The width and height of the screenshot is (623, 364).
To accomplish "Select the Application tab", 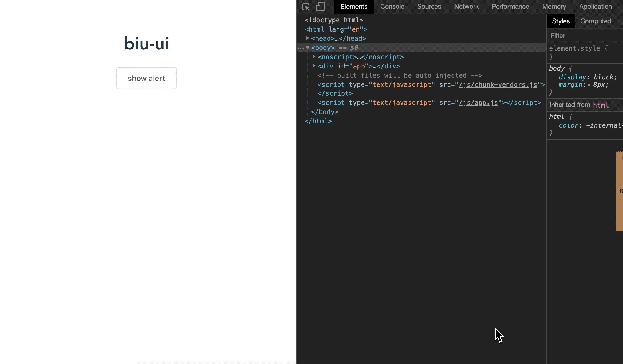I will (595, 7).
